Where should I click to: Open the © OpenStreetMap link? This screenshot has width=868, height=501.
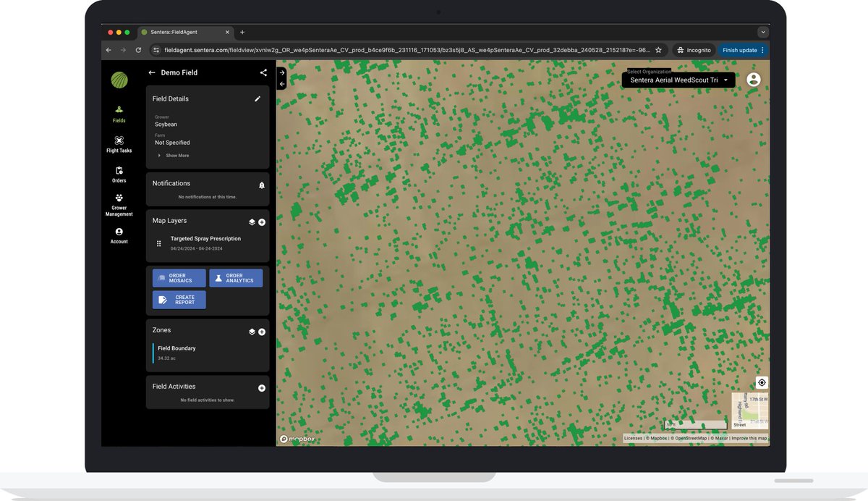coord(689,438)
